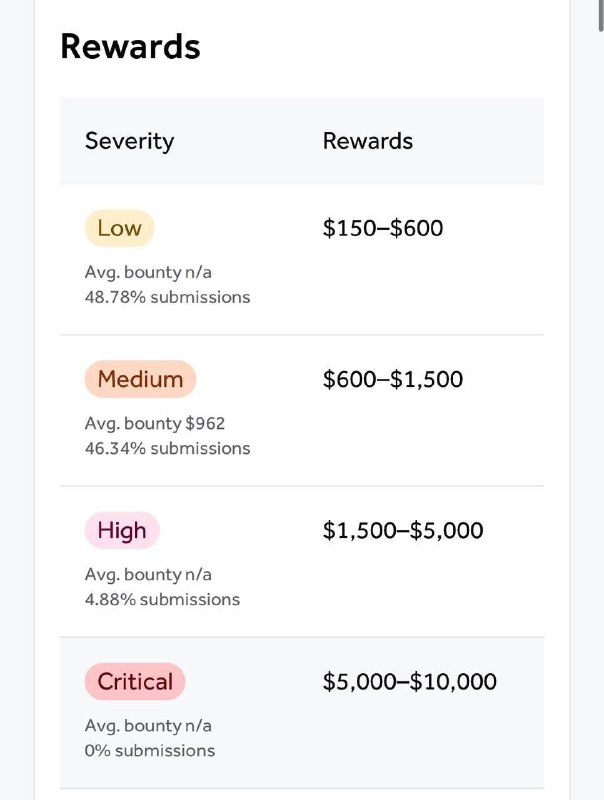Click the 46.34% submissions text

167,448
